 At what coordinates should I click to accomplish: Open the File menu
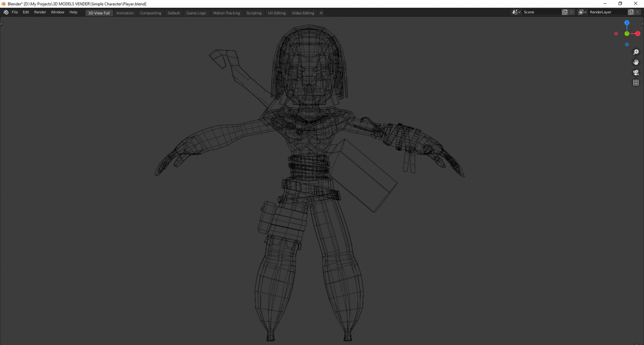15,12
